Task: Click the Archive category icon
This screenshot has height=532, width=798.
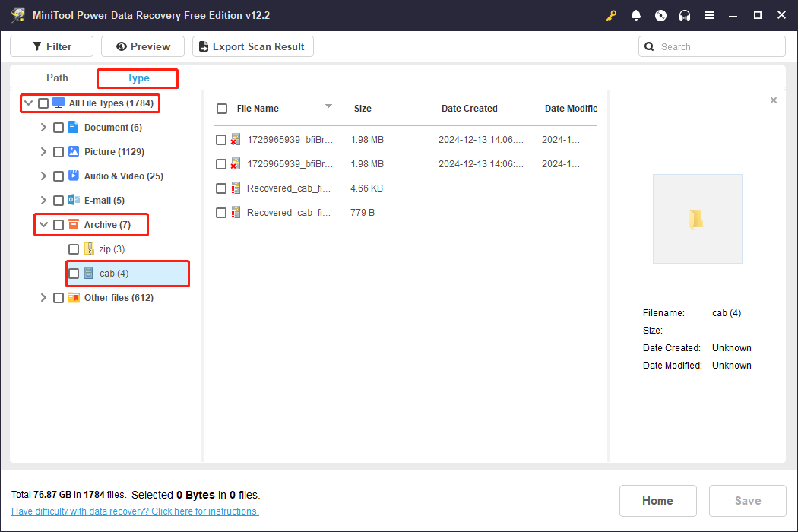Action: pyautogui.click(x=73, y=224)
